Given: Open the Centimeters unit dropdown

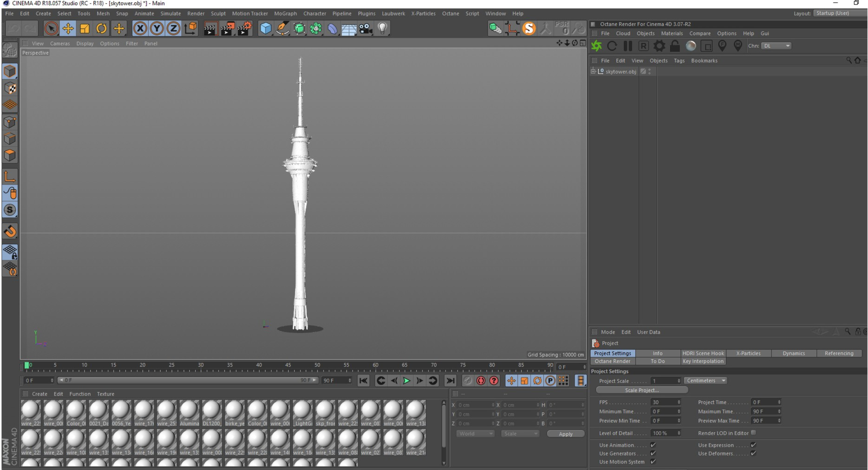Looking at the screenshot, I should pos(705,380).
